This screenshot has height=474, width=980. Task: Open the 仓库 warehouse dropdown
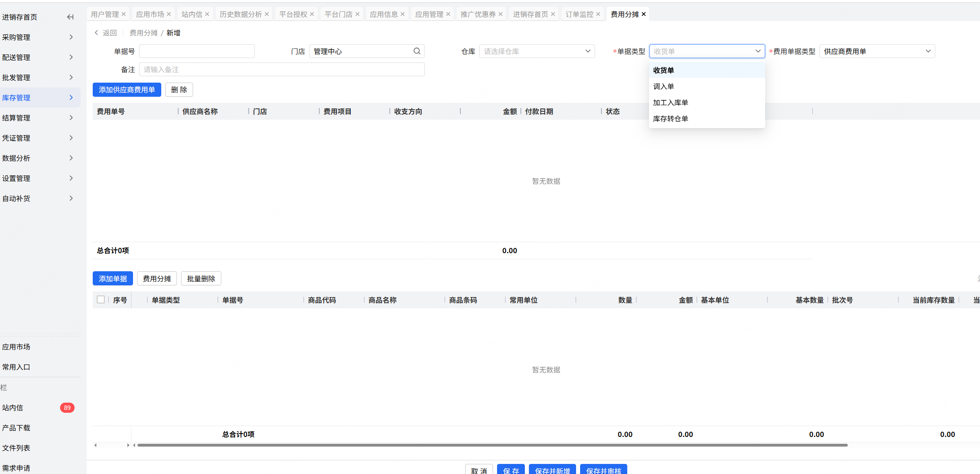coord(537,51)
